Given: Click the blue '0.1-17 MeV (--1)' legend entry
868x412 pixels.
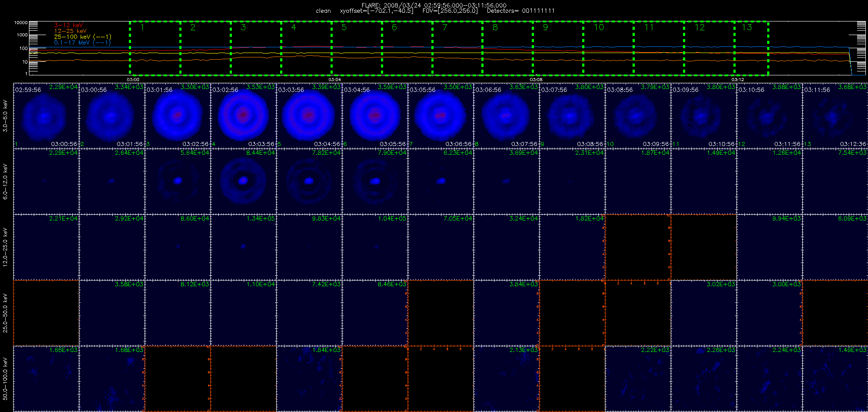Looking at the screenshot, I should 82,43.
